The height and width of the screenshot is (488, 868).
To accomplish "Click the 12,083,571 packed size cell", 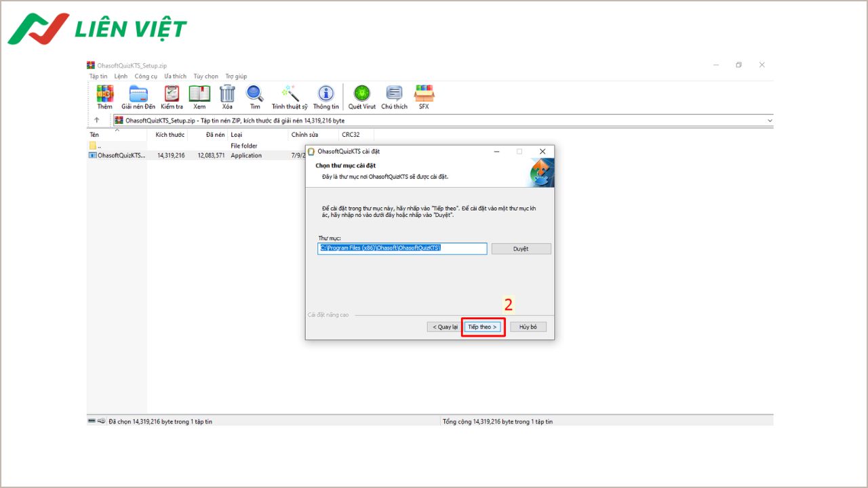I will click(211, 155).
